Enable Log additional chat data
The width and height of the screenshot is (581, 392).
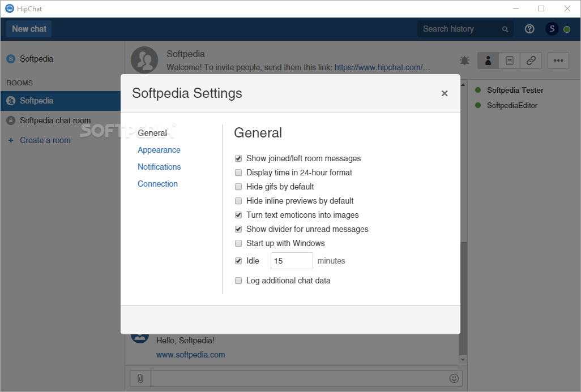pos(238,281)
